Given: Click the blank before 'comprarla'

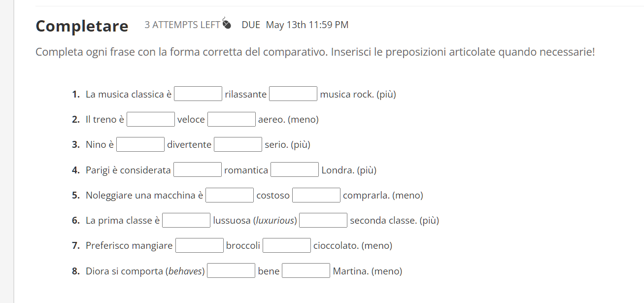Looking at the screenshot, I should tap(316, 195).
